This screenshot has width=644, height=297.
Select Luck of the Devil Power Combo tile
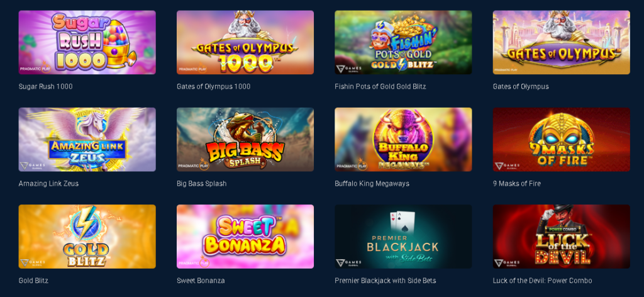click(562, 237)
